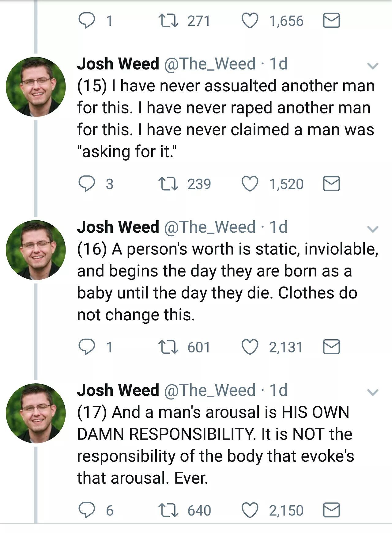Screen dimensions: 392x533
Task: Reply to tweet (16) about person's worth
Action: coord(87,347)
